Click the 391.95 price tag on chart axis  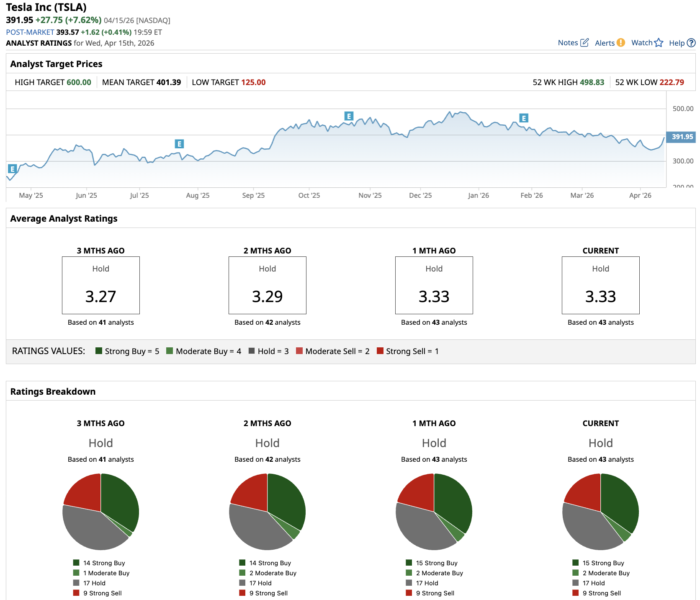tap(682, 137)
